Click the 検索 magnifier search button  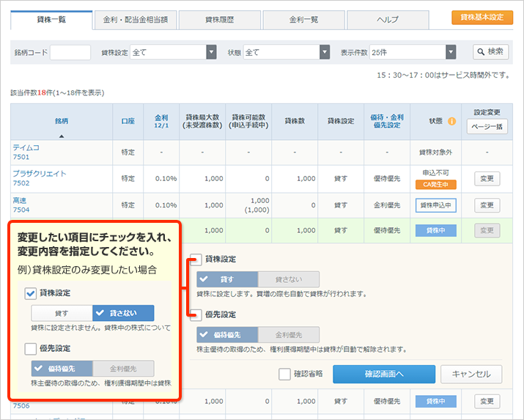point(490,52)
